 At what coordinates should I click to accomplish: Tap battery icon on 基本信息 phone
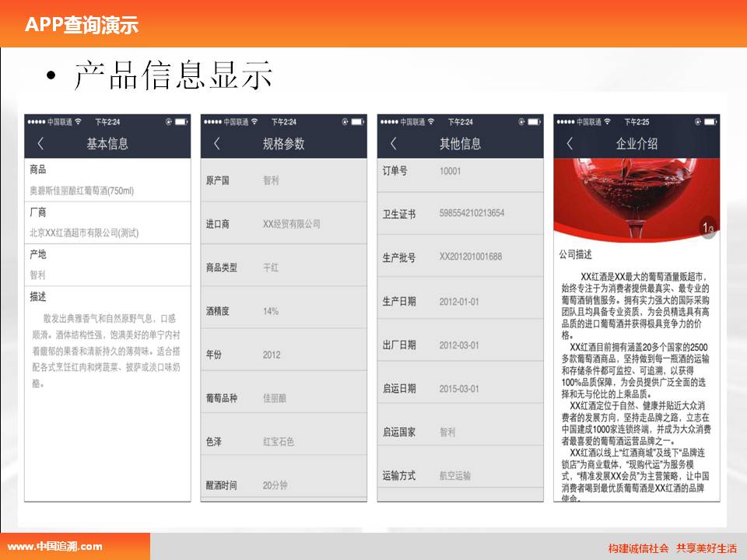click(x=181, y=122)
